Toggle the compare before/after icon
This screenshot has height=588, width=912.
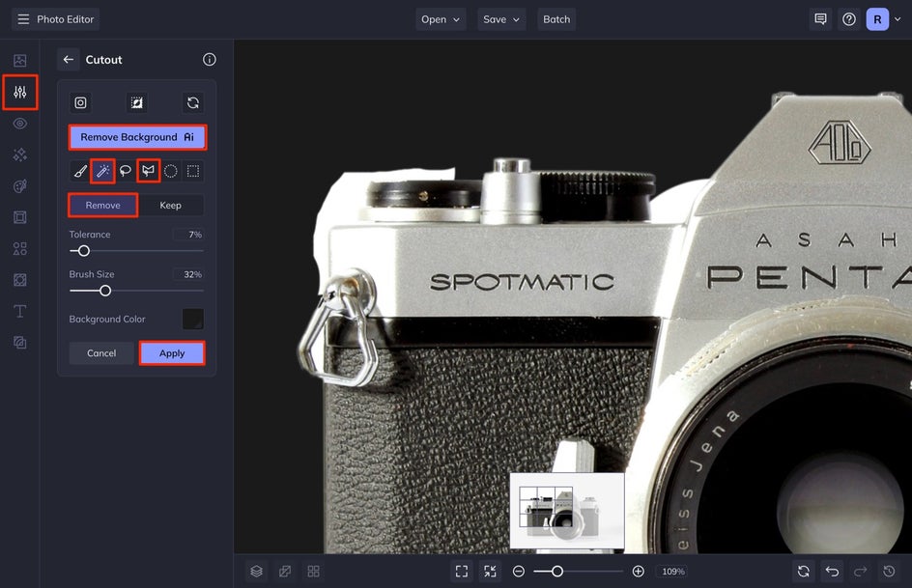click(x=285, y=572)
